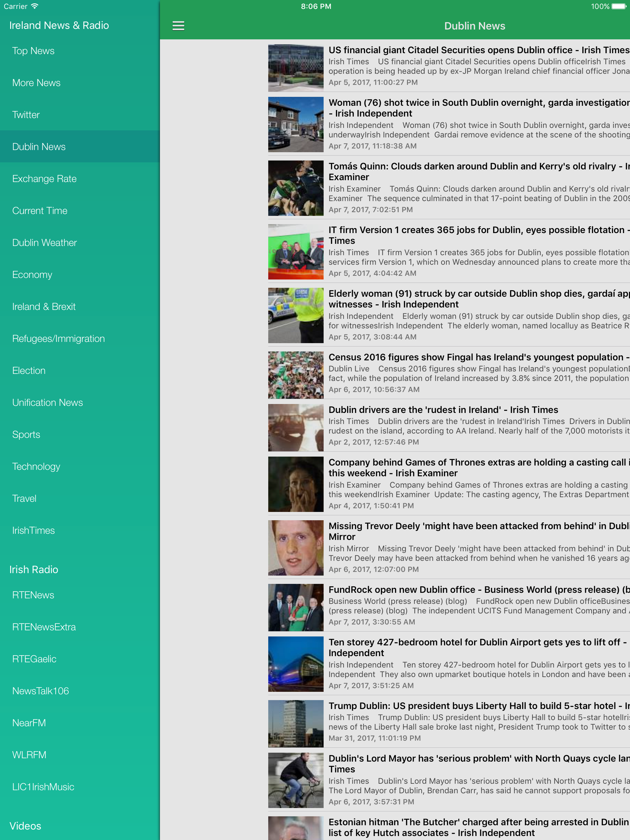Screen dimensions: 630x840
Task: Play RTENewsExtra radio station
Action: tap(80, 627)
